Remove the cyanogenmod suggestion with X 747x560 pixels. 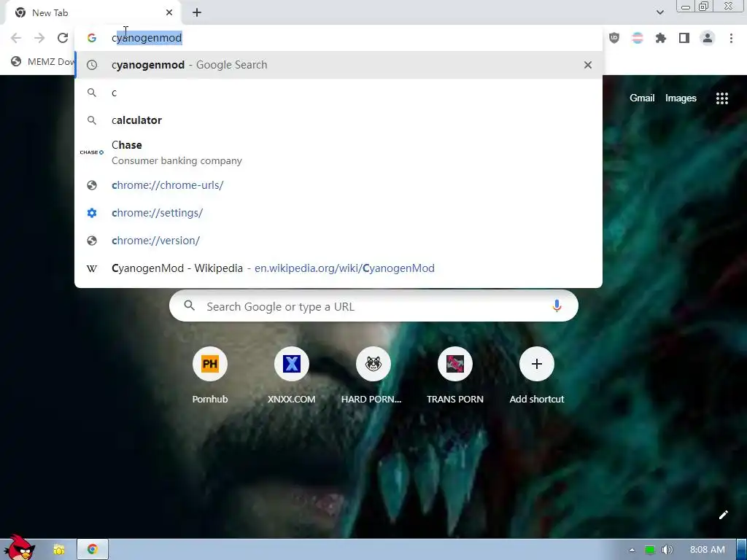(x=588, y=65)
